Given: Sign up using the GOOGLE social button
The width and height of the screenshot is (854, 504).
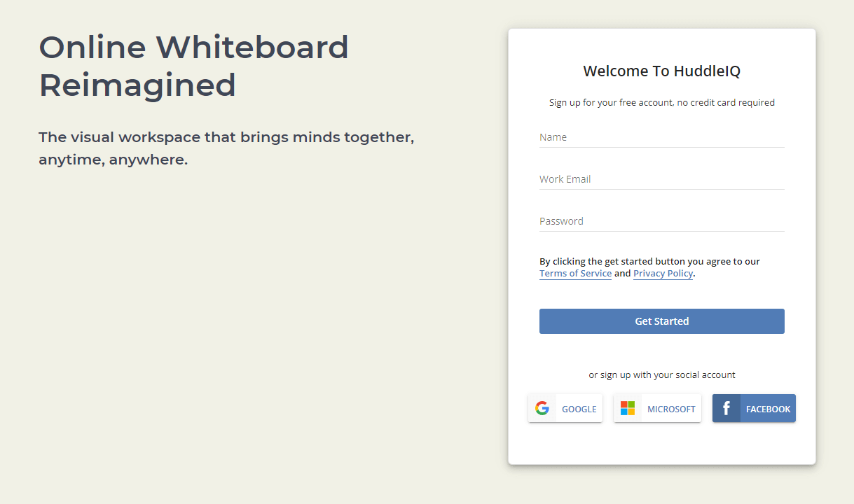Looking at the screenshot, I should pos(565,408).
